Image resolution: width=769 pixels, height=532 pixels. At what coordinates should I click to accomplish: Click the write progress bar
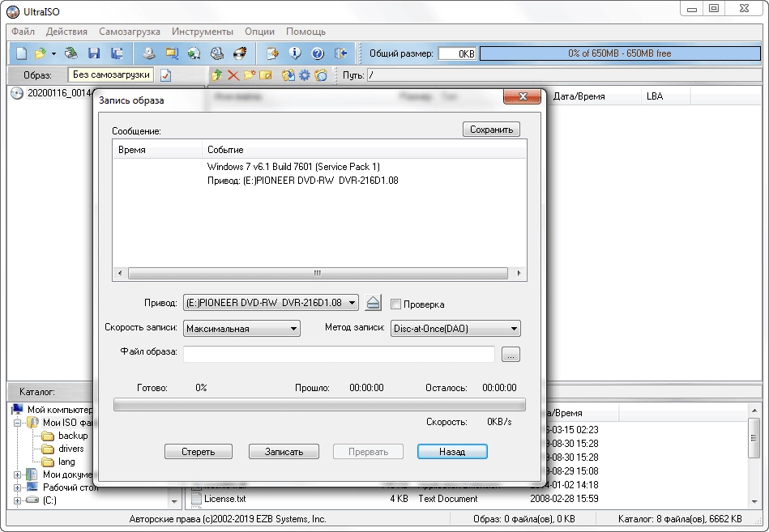(x=319, y=405)
